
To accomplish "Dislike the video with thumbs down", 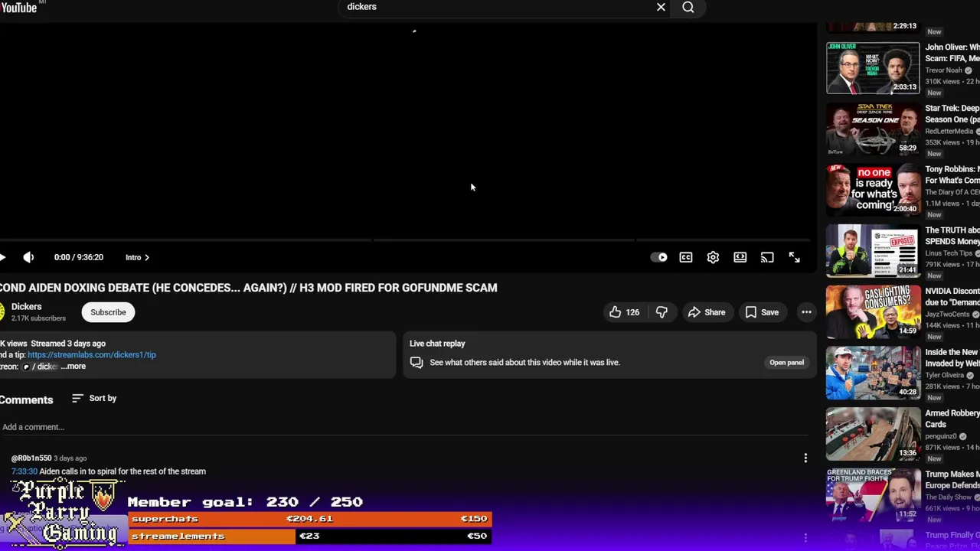I will (661, 312).
